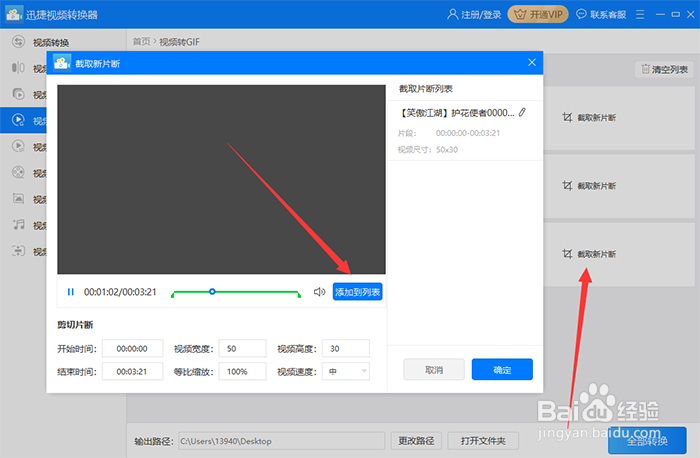Click the video preview area
Viewport: 700px width, 458px height.
pos(221,179)
